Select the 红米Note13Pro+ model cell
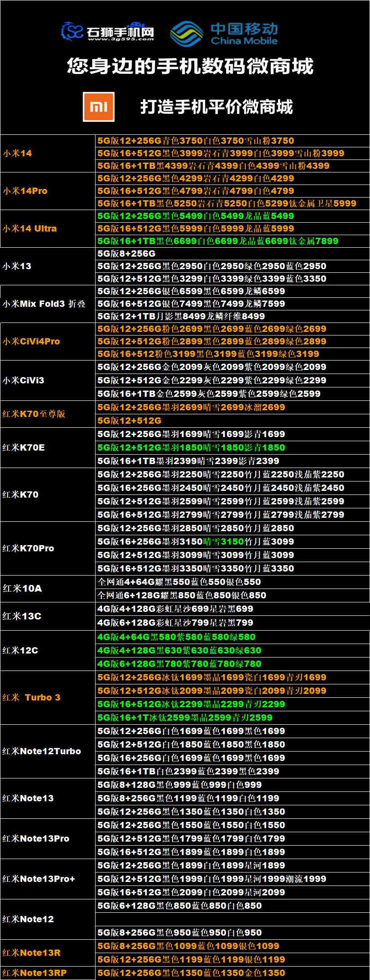The height and width of the screenshot is (980, 370). pos(48,879)
